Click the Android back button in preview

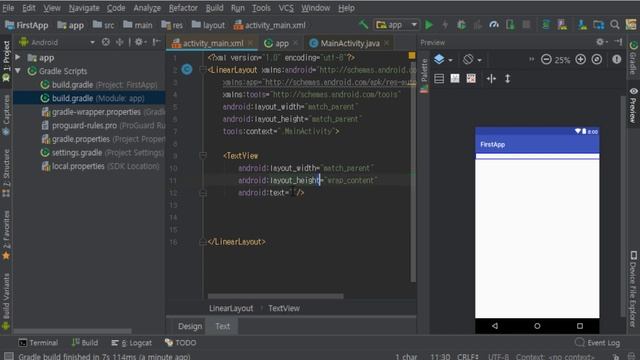[495, 326]
